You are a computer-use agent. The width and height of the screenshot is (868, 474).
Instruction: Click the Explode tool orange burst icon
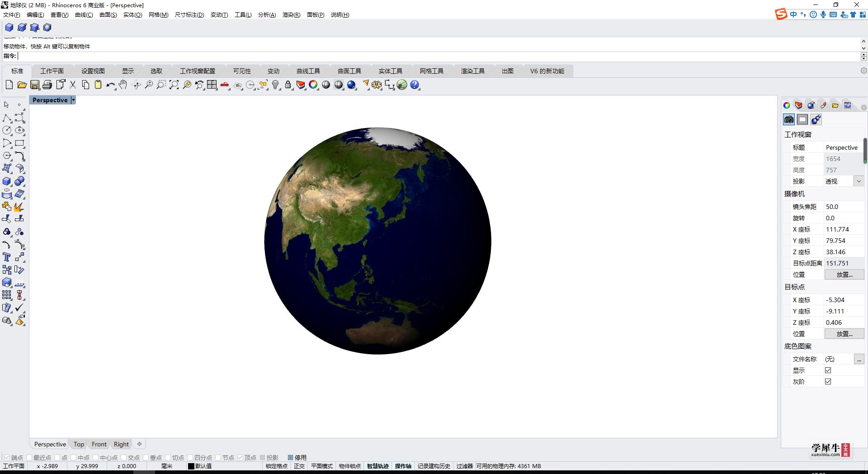[19, 207]
